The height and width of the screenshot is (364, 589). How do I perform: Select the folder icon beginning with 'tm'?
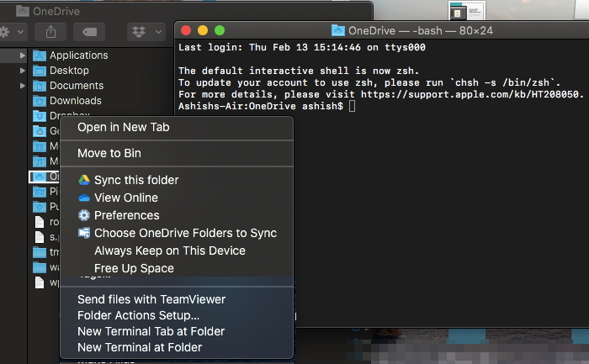point(40,252)
